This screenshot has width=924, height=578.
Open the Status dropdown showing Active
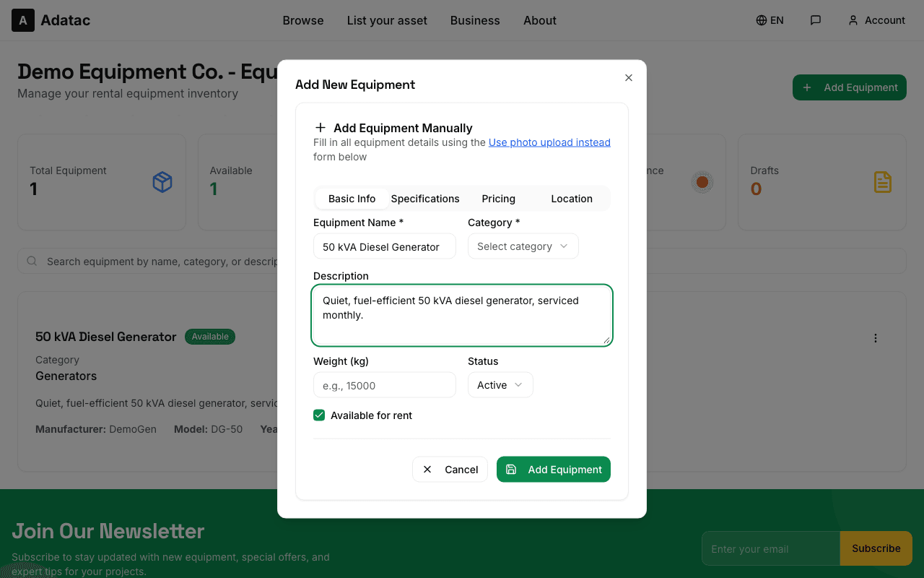pos(500,385)
